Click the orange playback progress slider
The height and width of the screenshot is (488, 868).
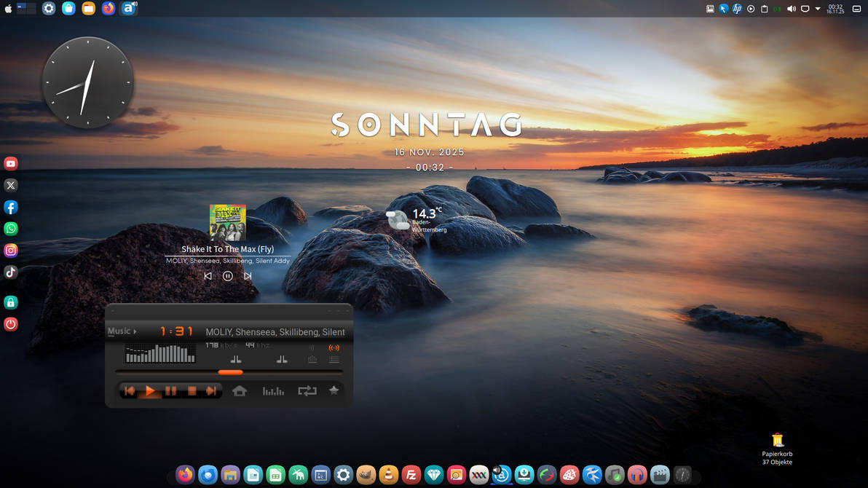230,372
